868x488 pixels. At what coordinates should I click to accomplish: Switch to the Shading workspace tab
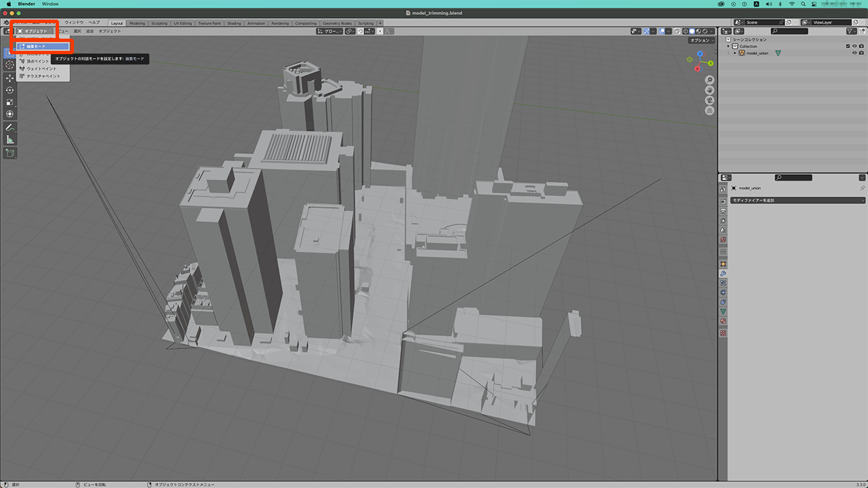pos(235,23)
